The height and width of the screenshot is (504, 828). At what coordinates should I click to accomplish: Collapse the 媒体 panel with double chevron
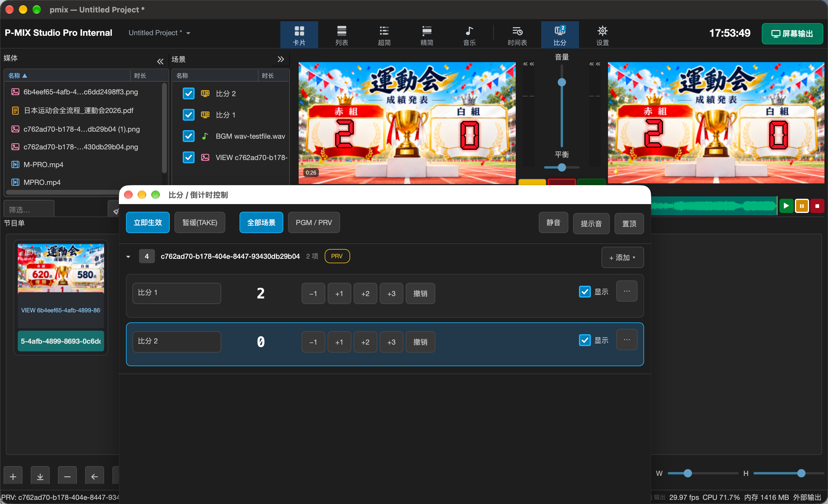(160, 62)
